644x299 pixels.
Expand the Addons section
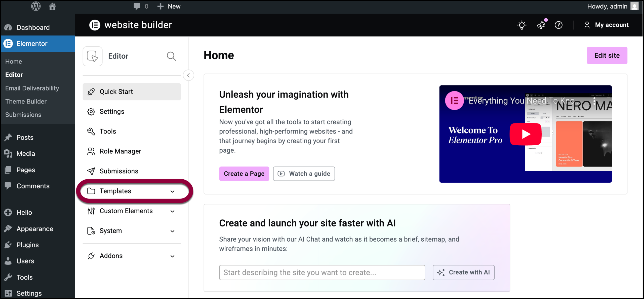tap(172, 256)
